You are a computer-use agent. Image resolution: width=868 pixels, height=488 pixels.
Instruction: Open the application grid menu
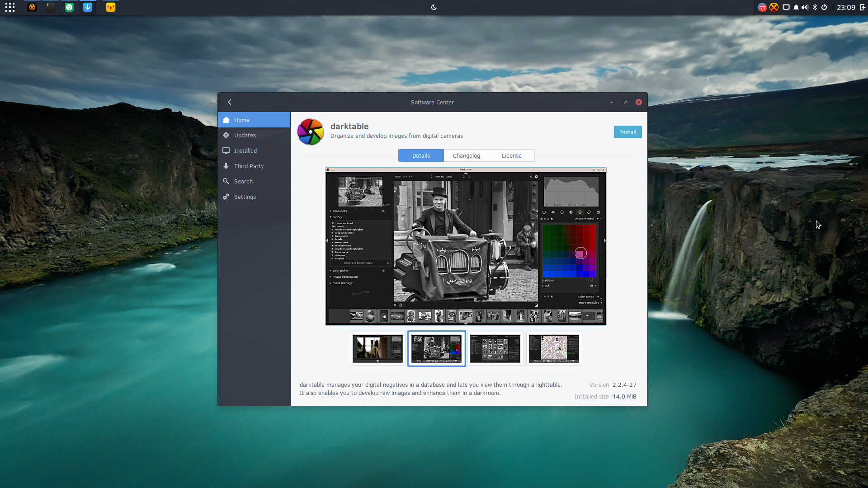click(x=10, y=7)
